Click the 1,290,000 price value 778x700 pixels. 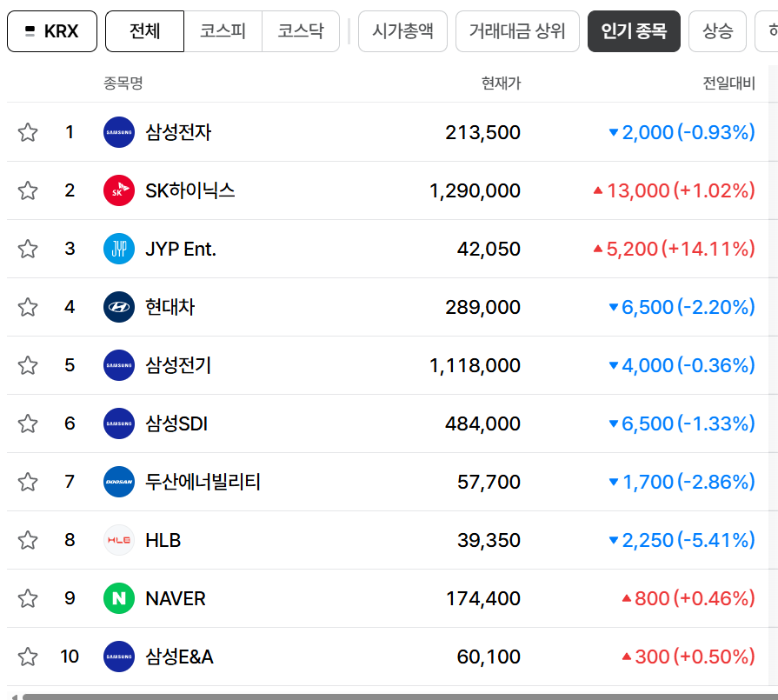475,190
